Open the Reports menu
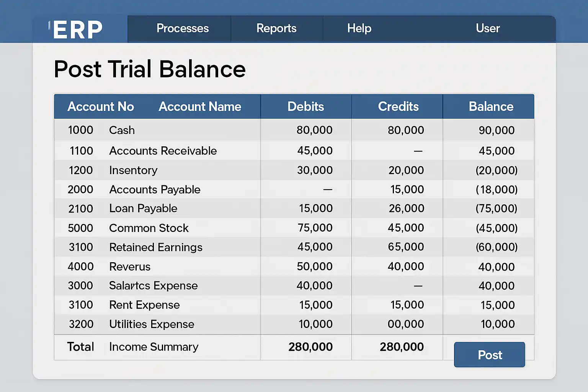588x392 pixels. (x=276, y=28)
